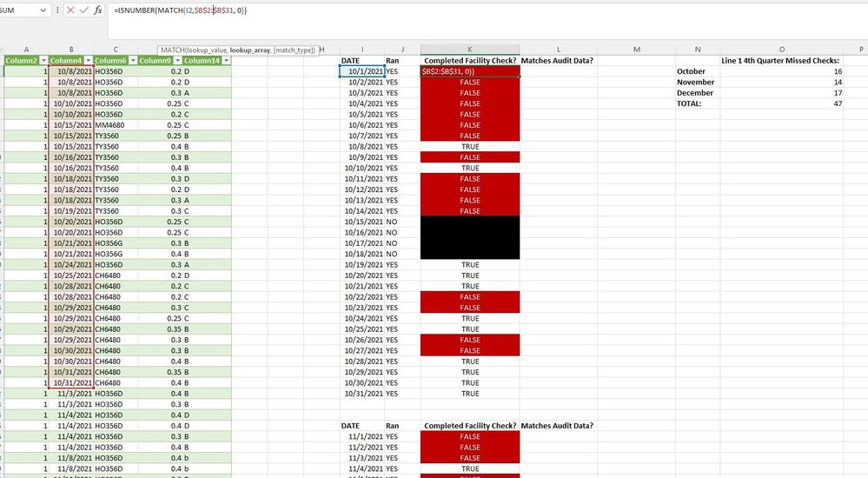Click the FALSE cell in the 10/3/2021 row
Viewport: 868px width, 478px height.
pos(470,93)
